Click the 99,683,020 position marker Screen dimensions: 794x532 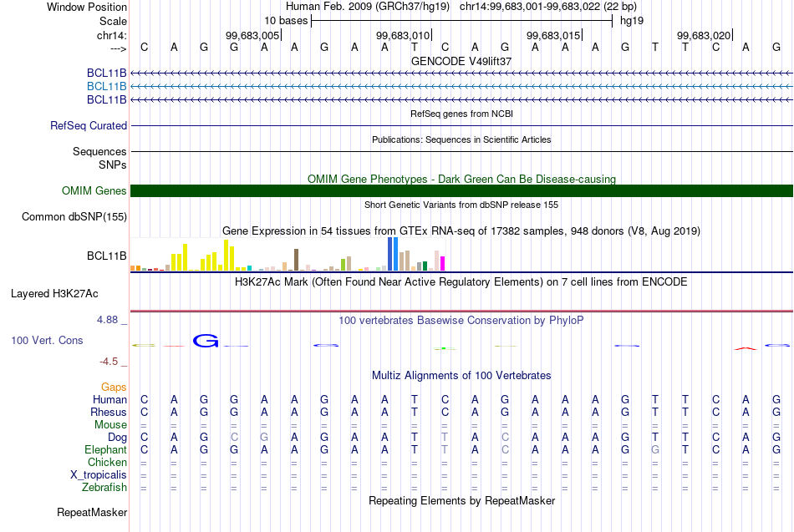point(704,35)
